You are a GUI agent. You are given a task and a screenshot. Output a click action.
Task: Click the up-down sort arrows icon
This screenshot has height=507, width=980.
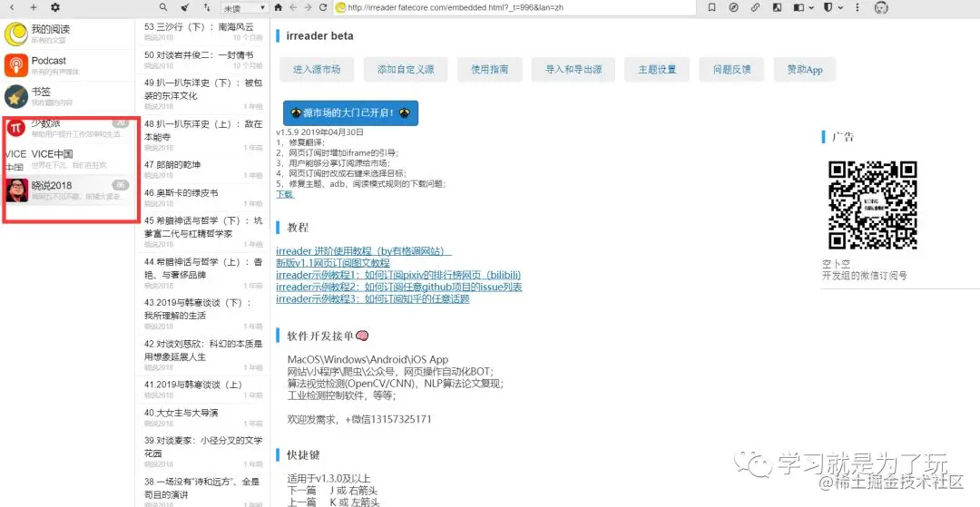click(x=207, y=7)
